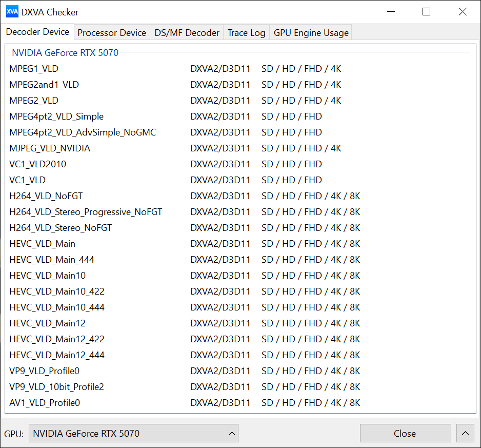Switch to the Trace Log tab
Image resolution: width=481 pixels, height=448 pixels.
(246, 32)
